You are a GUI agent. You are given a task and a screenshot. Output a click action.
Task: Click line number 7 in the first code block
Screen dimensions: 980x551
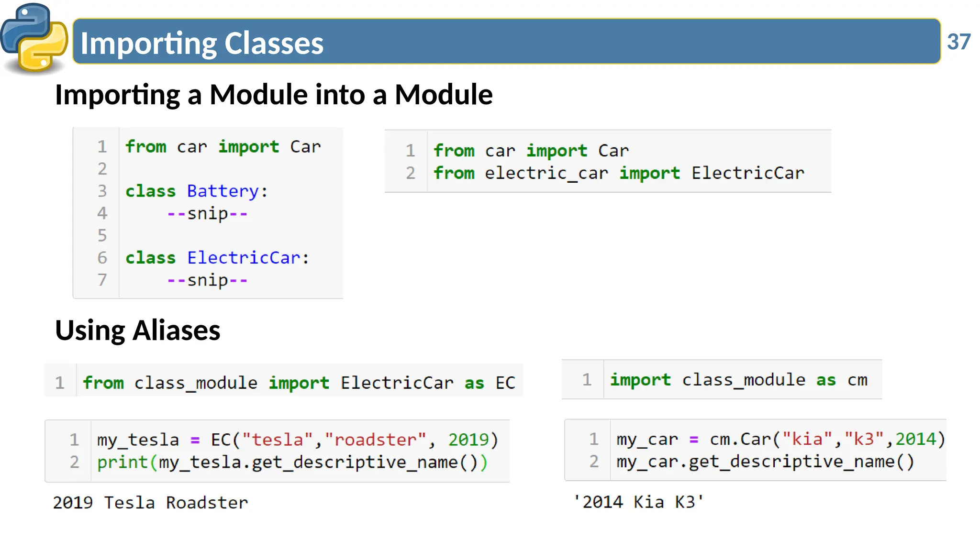pyautogui.click(x=102, y=280)
